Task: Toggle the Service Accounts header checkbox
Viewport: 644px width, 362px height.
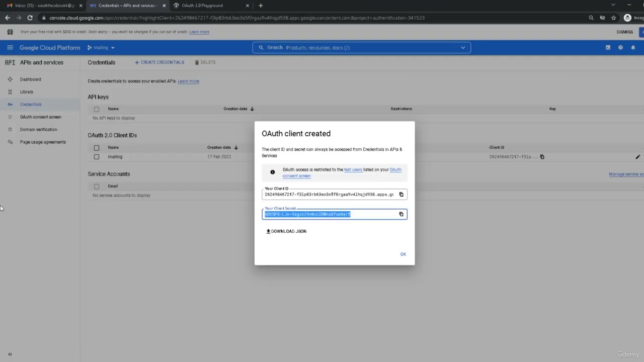Action: click(x=97, y=187)
